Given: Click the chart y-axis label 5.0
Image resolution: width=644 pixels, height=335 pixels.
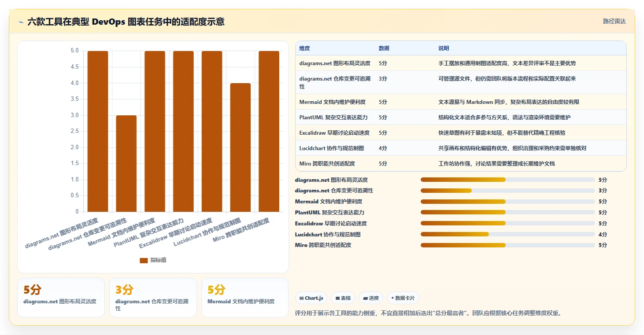Looking at the screenshot, I should click(74, 51).
